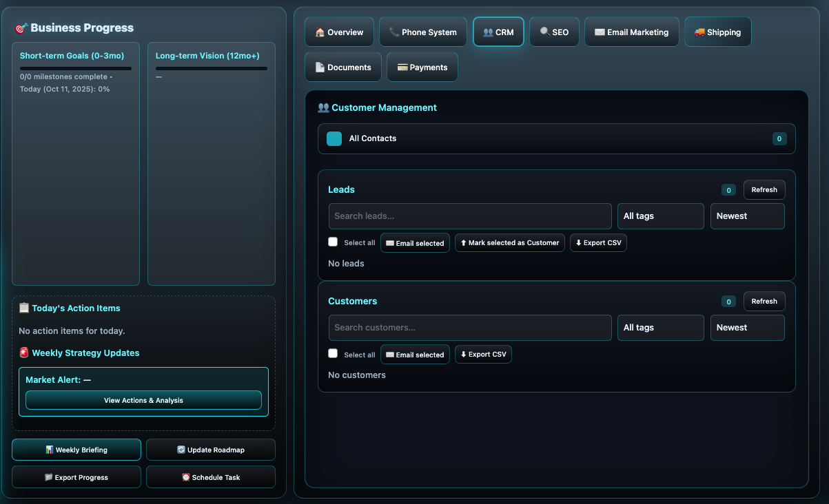Click the alarm clock icon on Schedule Task
Image resolution: width=829 pixels, height=504 pixels.
pos(185,477)
